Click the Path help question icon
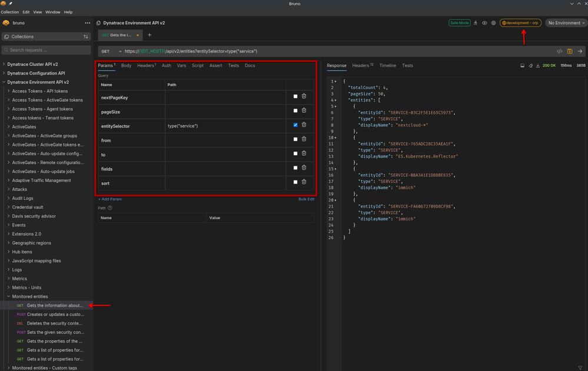This screenshot has width=588, height=371. pos(110,208)
